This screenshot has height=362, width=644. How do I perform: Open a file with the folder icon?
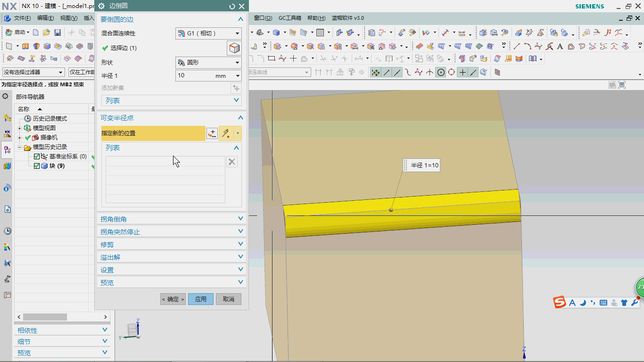46,33
